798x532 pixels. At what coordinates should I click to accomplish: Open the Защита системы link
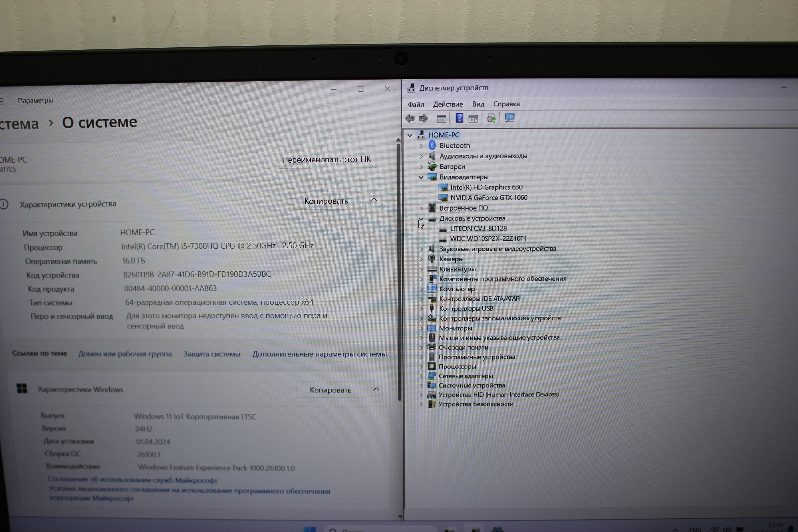click(x=212, y=354)
